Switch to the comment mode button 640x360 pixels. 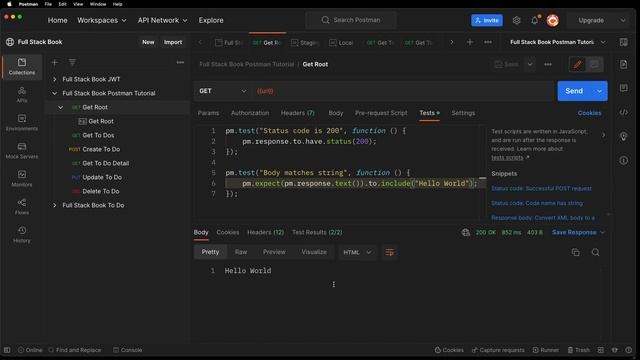tap(594, 64)
